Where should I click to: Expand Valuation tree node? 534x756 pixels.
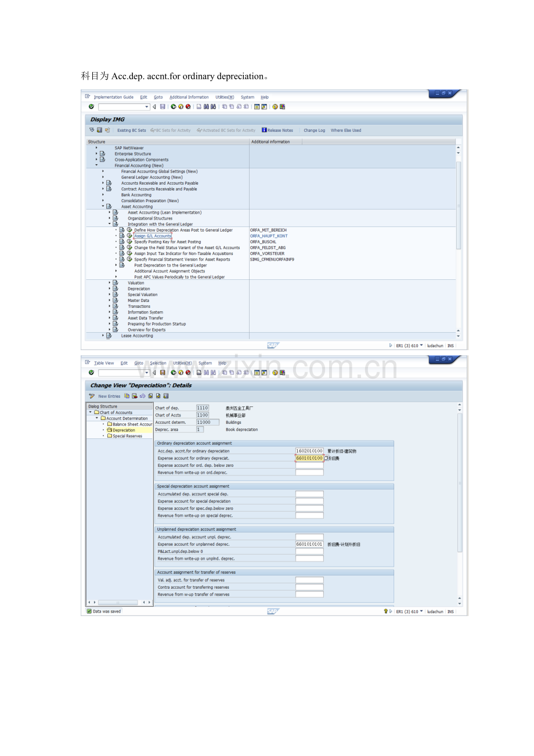pyautogui.click(x=110, y=283)
